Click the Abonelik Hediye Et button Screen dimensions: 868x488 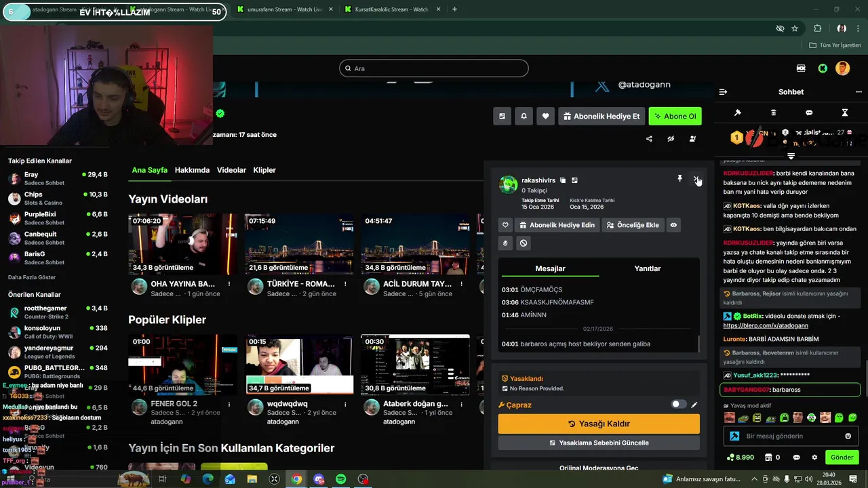pos(601,116)
